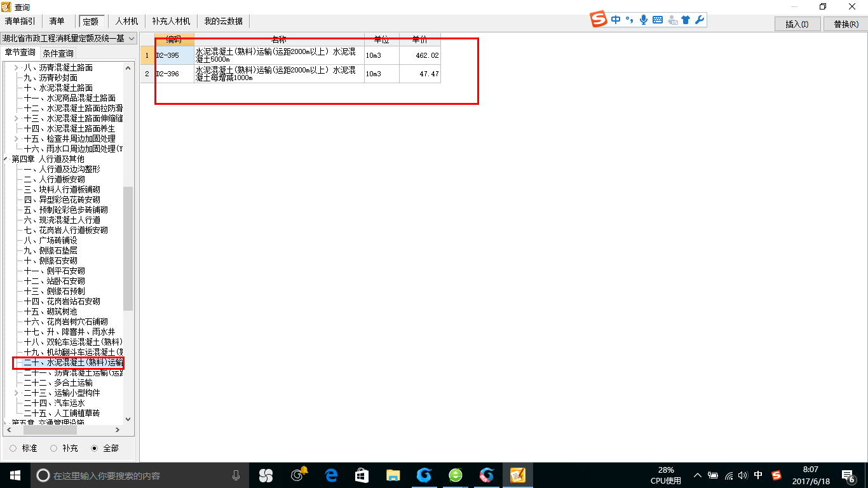
Task: Expand the 十五、检查井周边加固处理 node
Action: 17,139
